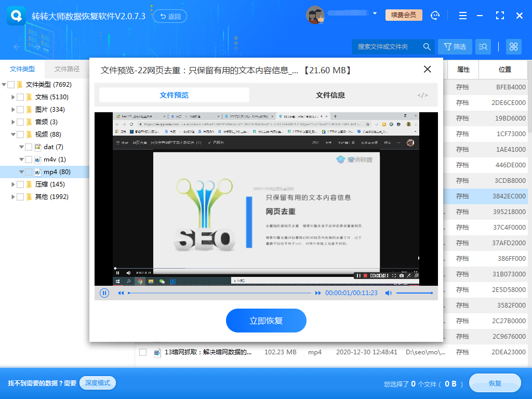Switch to grid thumbnail view icon
The width and height of the screenshot is (532, 399).
[x=514, y=46]
